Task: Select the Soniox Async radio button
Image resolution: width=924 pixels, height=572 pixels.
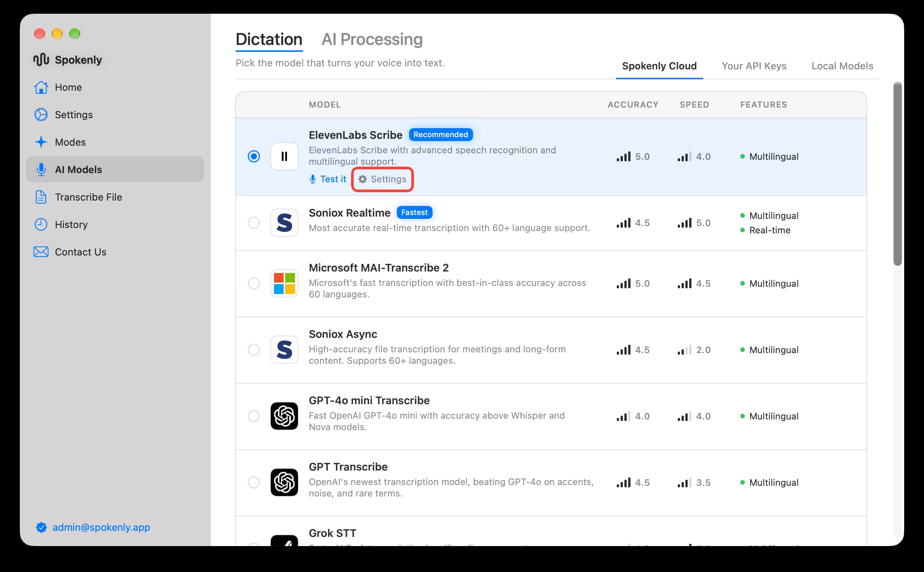Action: point(254,350)
